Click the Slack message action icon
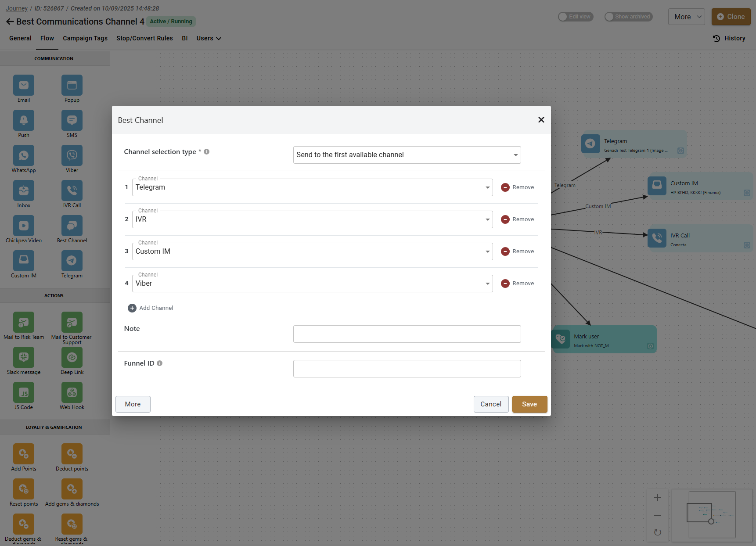 24,357
